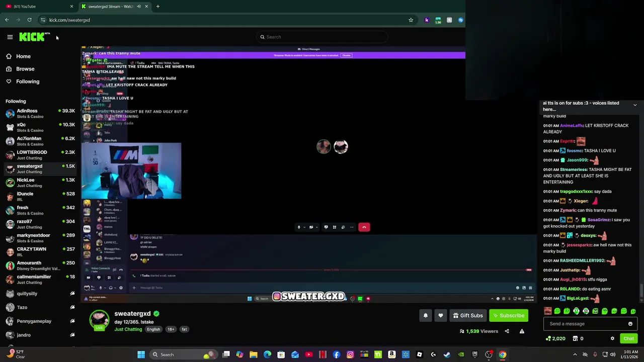This screenshot has width=644, height=362.
Task: Open OBS Studio from the taskbar
Action: (489, 354)
